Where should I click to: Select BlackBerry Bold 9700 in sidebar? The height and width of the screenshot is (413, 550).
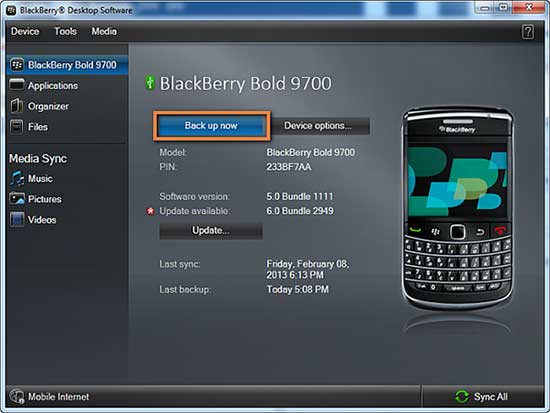pyautogui.click(x=67, y=65)
